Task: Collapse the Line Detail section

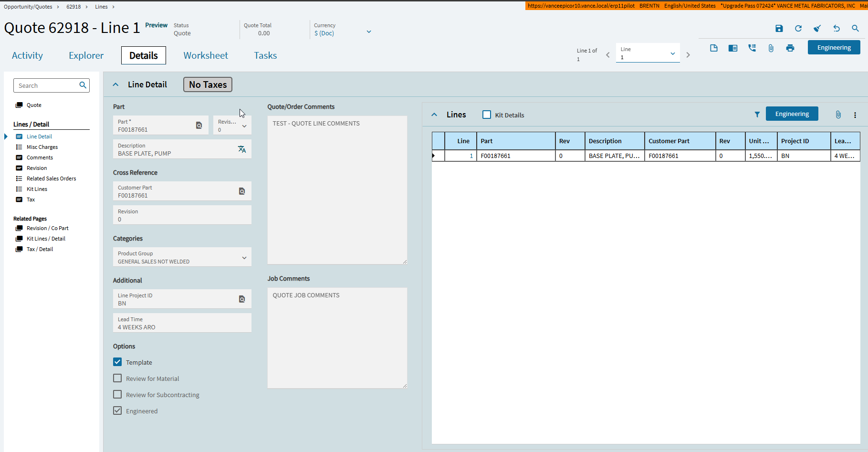Action: pos(115,84)
